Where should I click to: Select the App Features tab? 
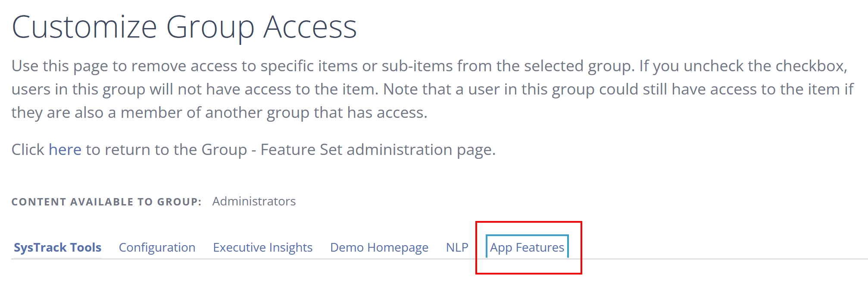(x=527, y=247)
